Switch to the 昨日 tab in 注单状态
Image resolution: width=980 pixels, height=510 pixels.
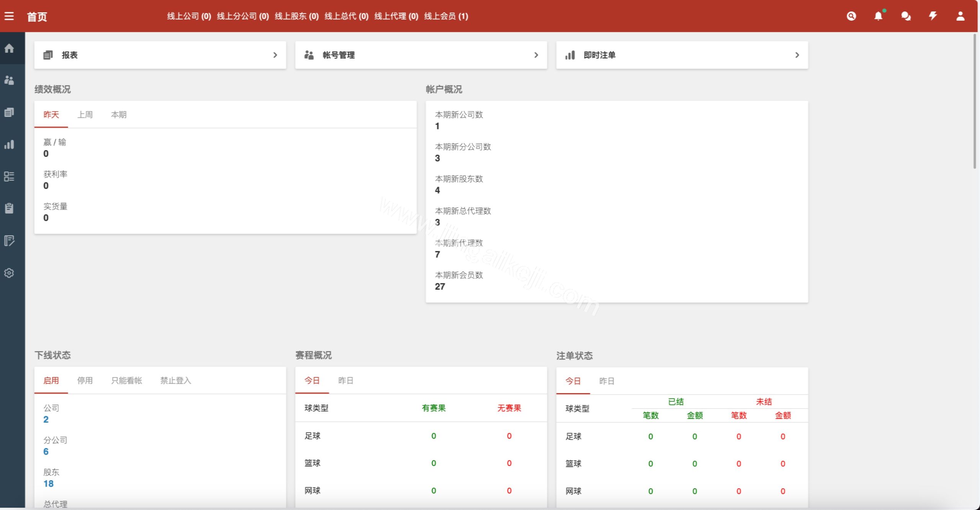coord(607,381)
